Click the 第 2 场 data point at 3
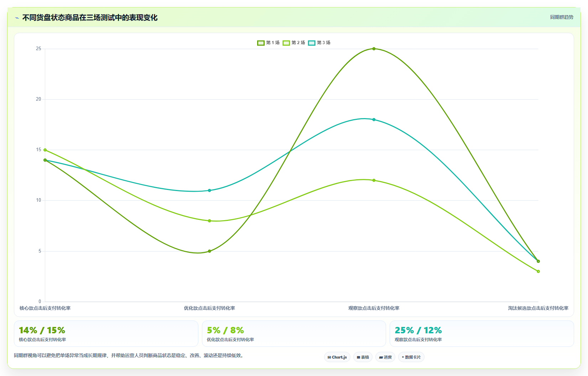The width and height of the screenshot is (588, 376). coord(538,271)
